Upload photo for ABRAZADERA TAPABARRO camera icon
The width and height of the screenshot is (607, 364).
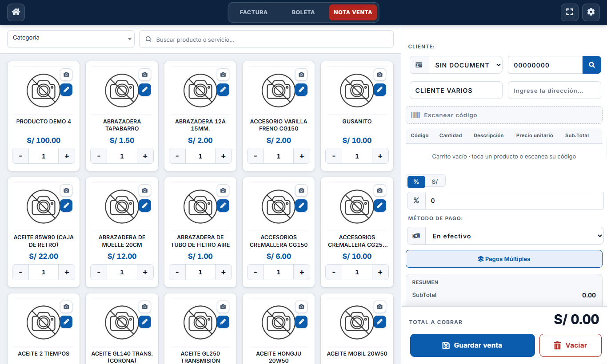coord(145,75)
